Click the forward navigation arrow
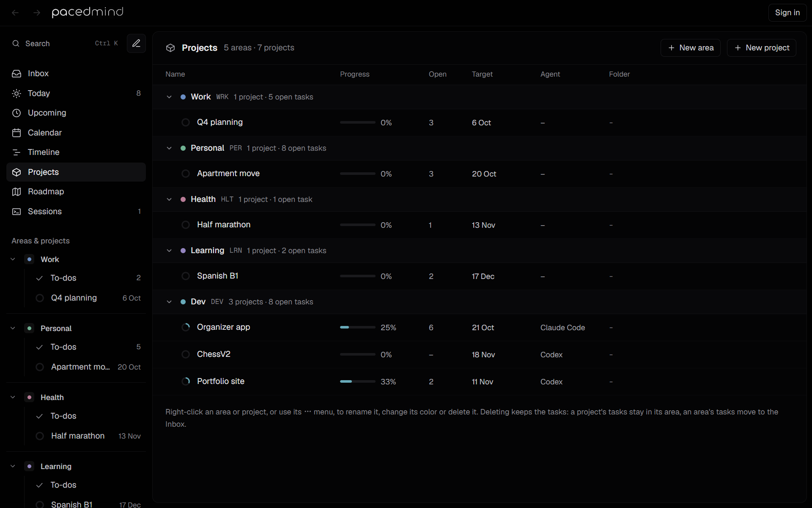 tap(37, 13)
